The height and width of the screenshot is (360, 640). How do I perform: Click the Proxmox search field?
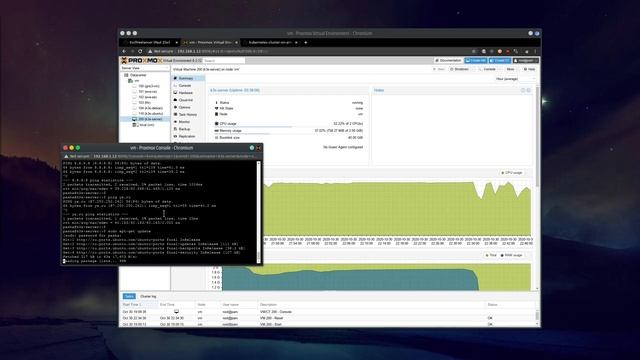pos(224,60)
